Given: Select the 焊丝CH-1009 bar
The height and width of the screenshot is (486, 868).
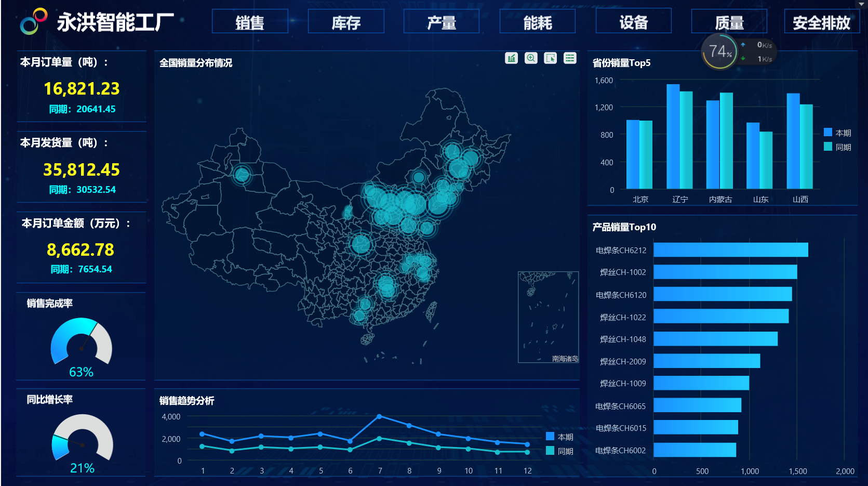Looking at the screenshot, I should click(701, 383).
